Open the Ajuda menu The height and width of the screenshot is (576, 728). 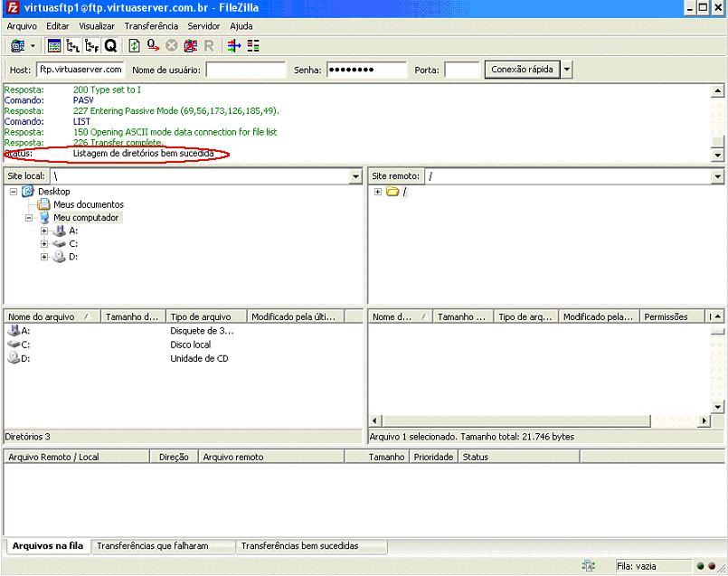[241, 26]
